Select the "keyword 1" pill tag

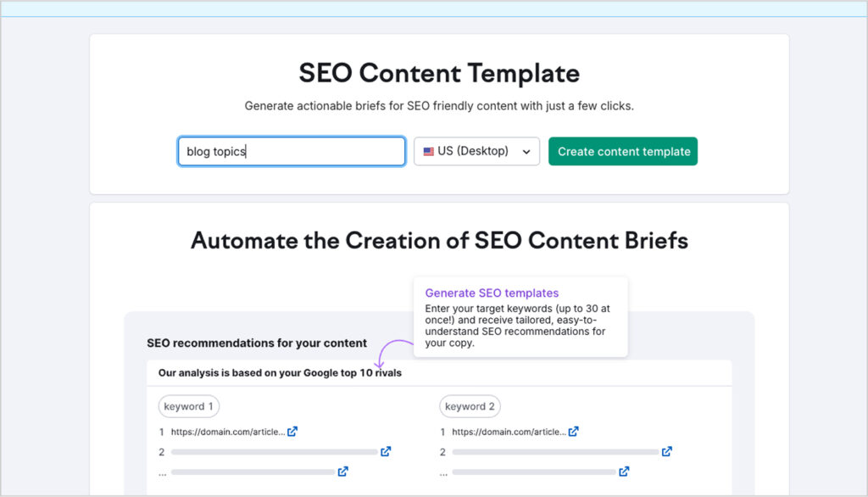point(189,406)
